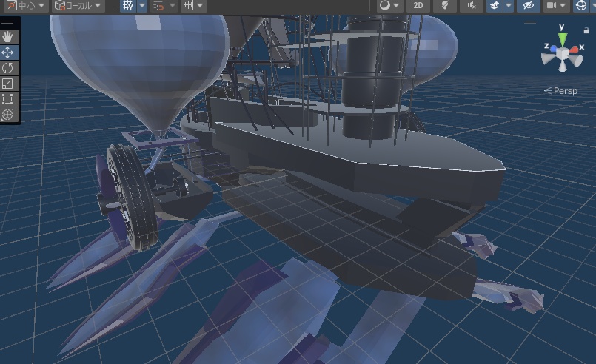Click the Z axis cone on orientation gizmo
The image size is (596, 364).
[553, 49]
